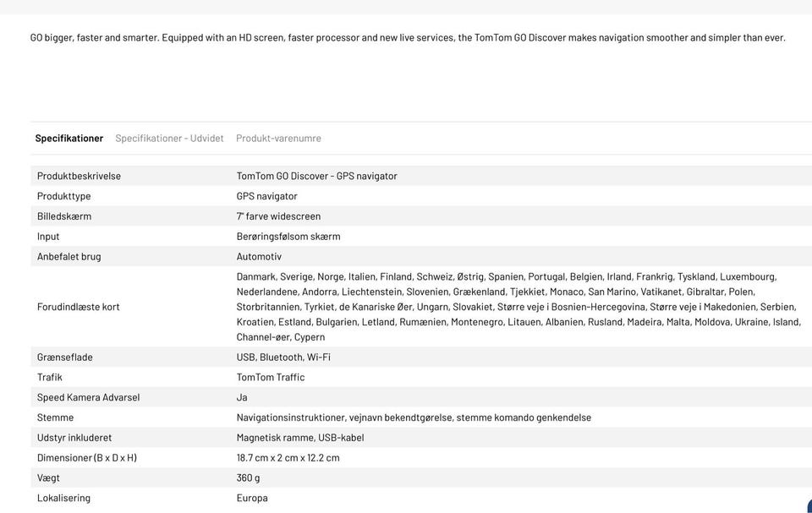Switch to Specifikationer - Udvidet tab
The width and height of the screenshot is (812, 513).
[x=169, y=139]
